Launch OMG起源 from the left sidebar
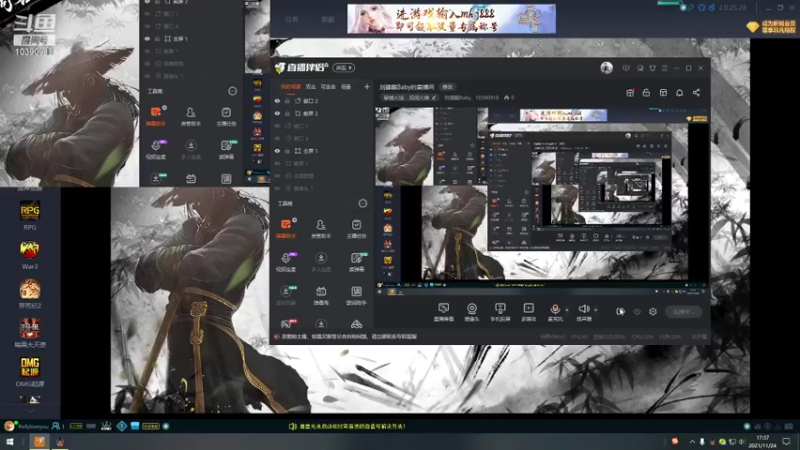This screenshot has width=800, height=450. click(30, 372)
